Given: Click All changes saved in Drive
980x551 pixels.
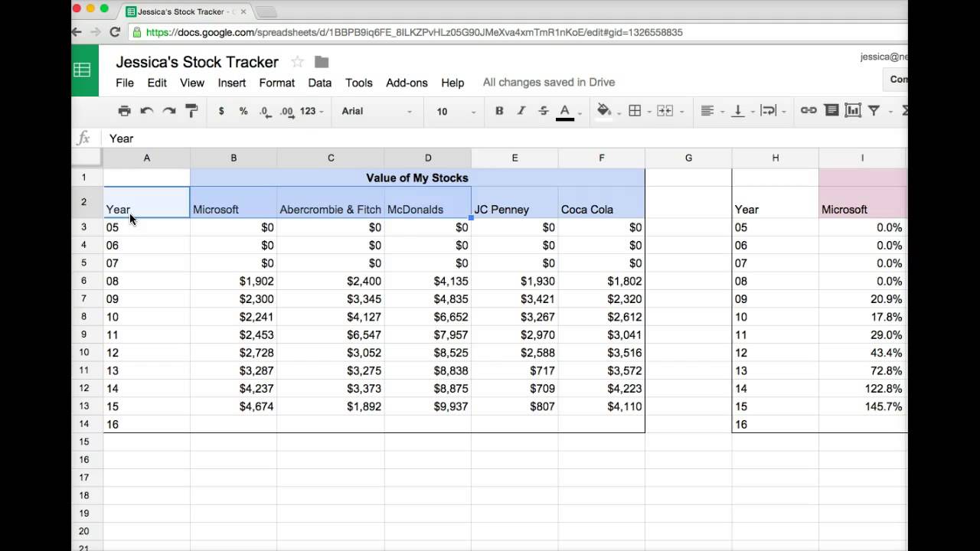Looking at the screenshot, I should click(x=549, y=83).
